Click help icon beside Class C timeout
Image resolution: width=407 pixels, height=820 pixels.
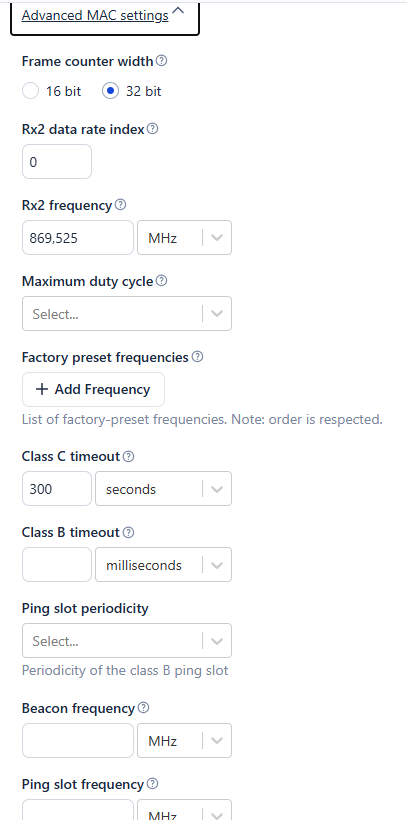point(129,457)
